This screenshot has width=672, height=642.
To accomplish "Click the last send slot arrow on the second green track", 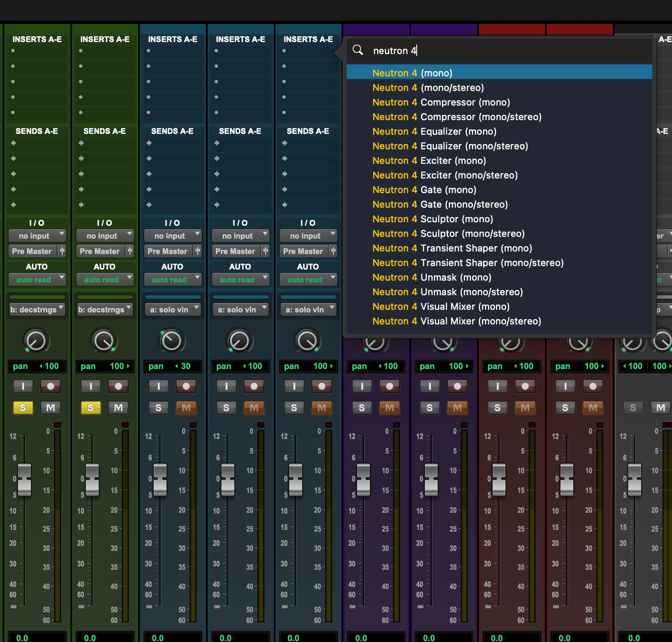I will click(x=82, y=205).
